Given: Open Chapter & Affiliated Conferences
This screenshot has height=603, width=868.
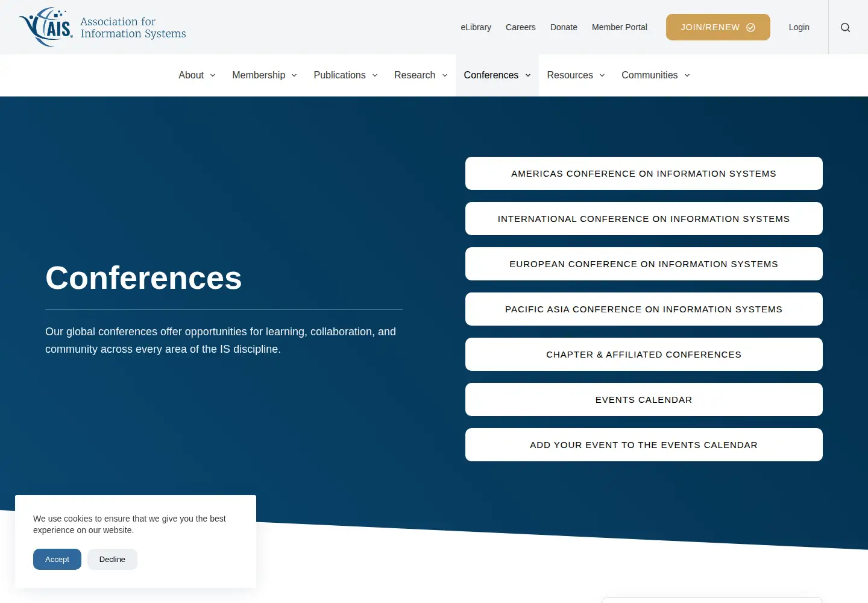Looking at the screenshot, I should pyautogui.click(x=644, y=355).
